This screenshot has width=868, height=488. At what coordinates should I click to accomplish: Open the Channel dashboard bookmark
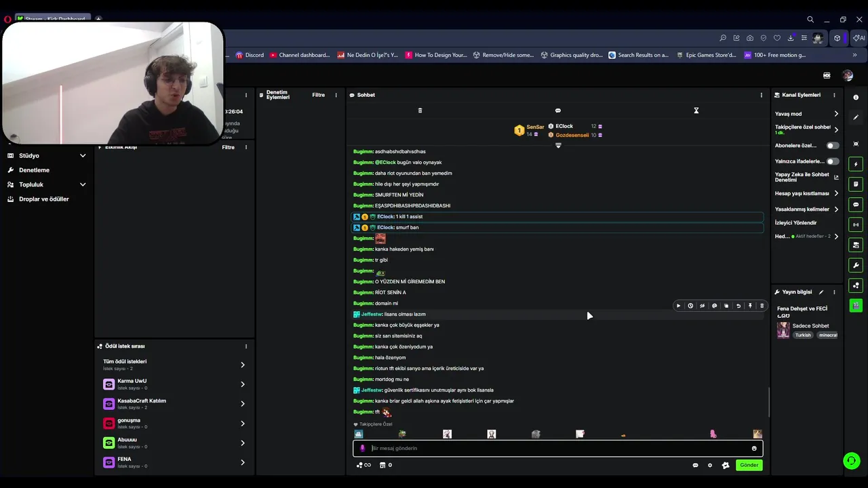(x=299, y=55)
